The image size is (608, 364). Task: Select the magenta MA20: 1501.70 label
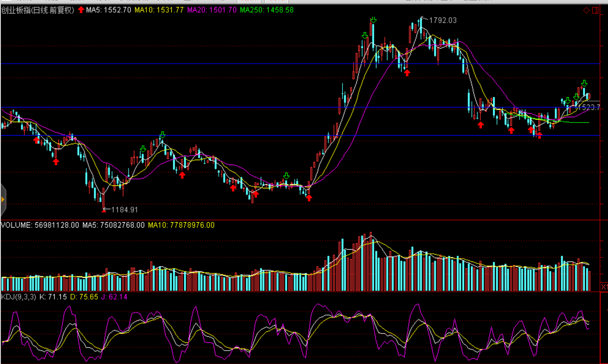(212, 10)
